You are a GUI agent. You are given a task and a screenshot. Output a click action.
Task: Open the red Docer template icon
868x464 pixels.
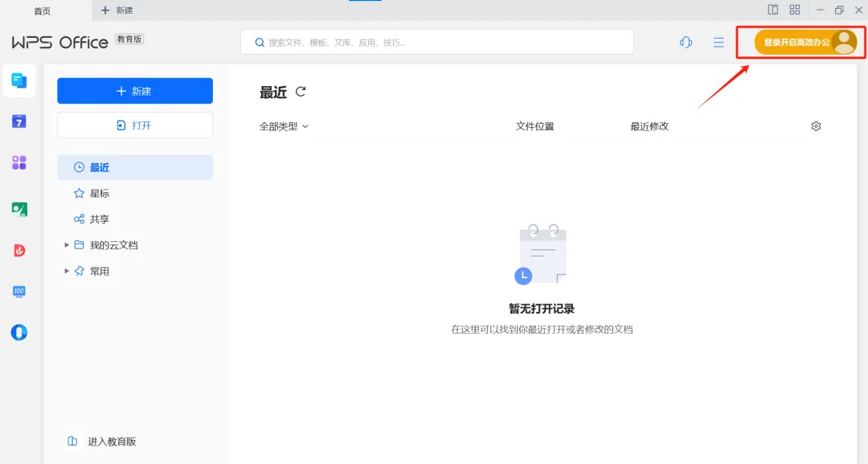pyautogui.click(x=18, y=250)
